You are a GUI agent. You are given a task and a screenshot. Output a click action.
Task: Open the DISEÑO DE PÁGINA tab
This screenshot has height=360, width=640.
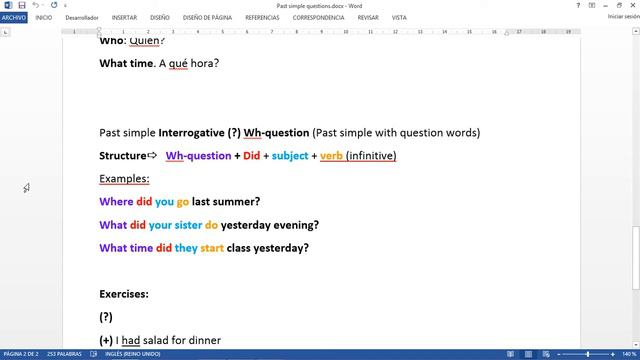coord(207,18)
